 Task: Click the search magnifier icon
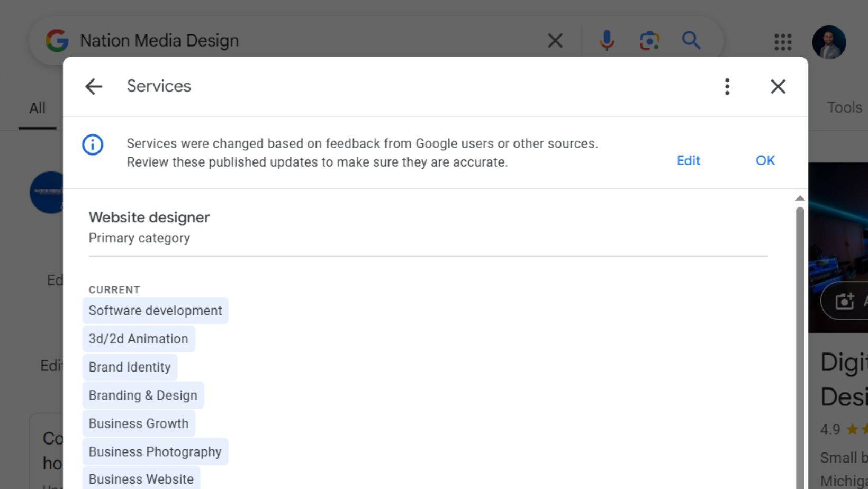point(691,40)
